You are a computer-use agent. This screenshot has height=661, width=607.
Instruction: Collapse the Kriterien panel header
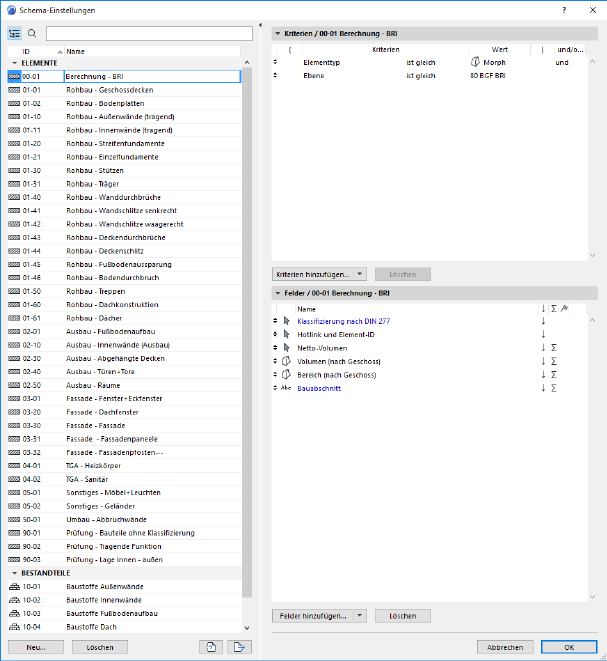click(x=278, y=34)
